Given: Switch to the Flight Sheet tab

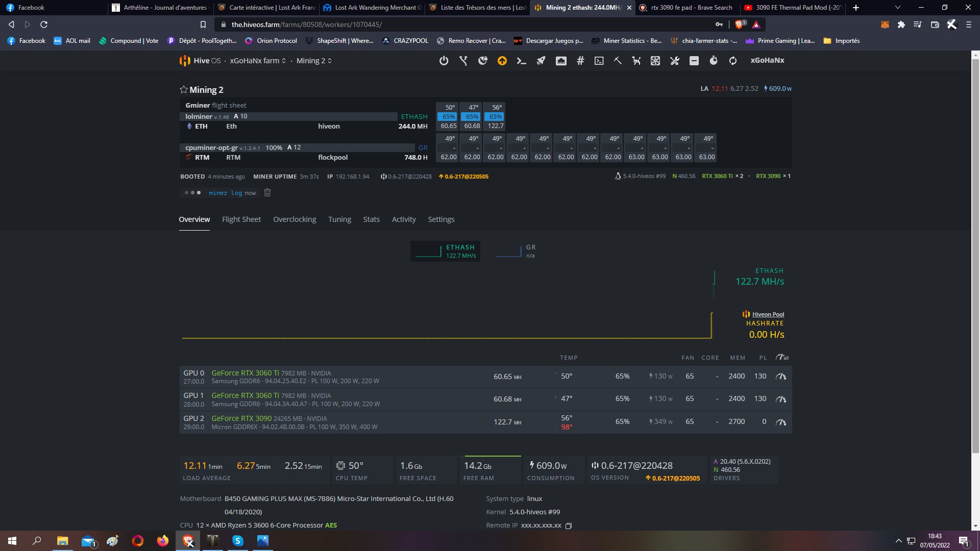Looking at the screenshot, I should [241, 219].
